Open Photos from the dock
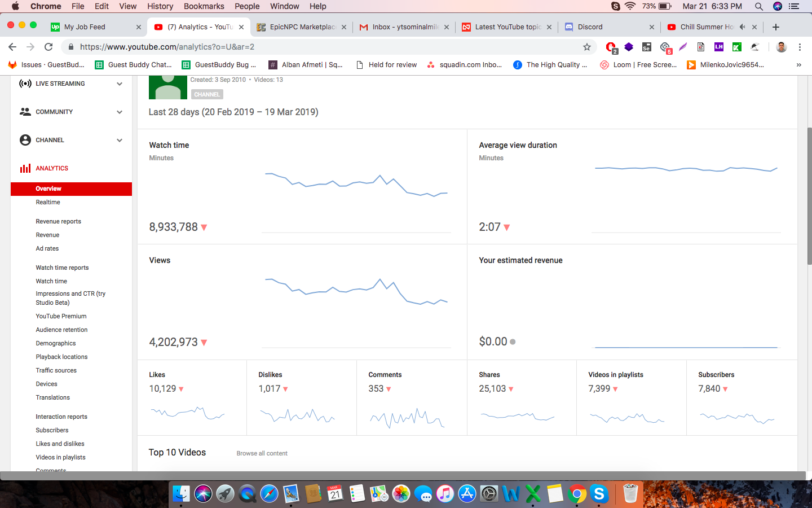812x508 pixels. (401, 494)
